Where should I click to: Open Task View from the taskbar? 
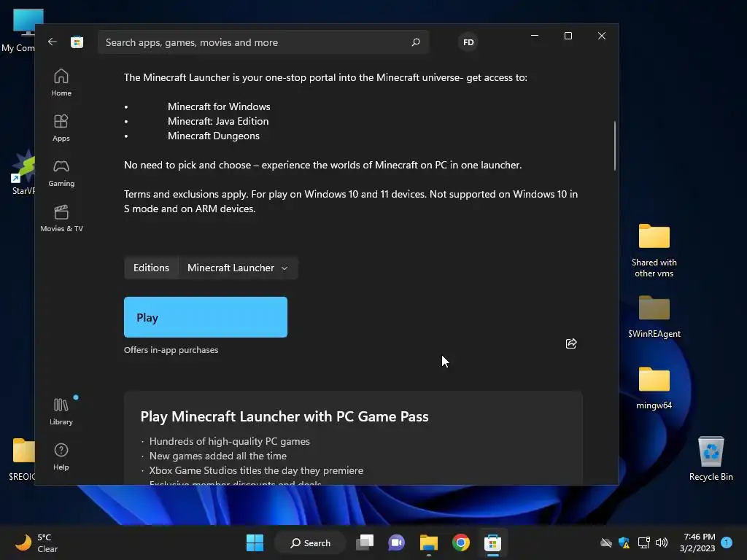pos(365,542)
